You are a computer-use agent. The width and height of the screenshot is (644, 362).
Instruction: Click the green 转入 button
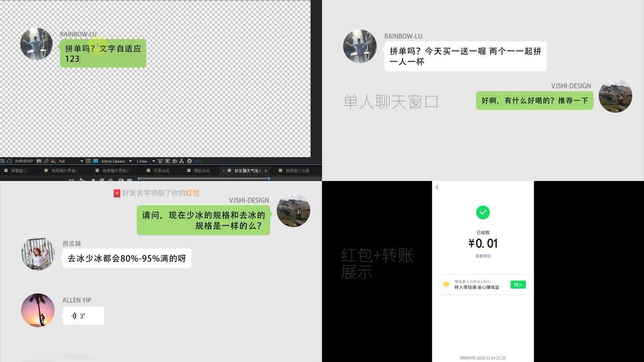tap(518, 285)
